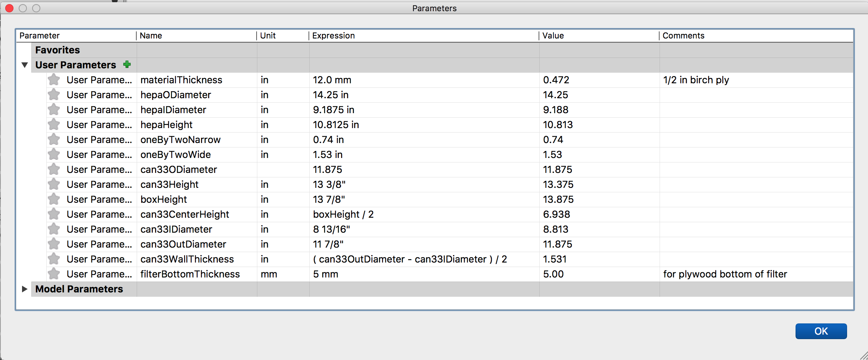
Task: Star the filterBottomThickness parameter
Action: pyautogui.click(x=54, y=274)
